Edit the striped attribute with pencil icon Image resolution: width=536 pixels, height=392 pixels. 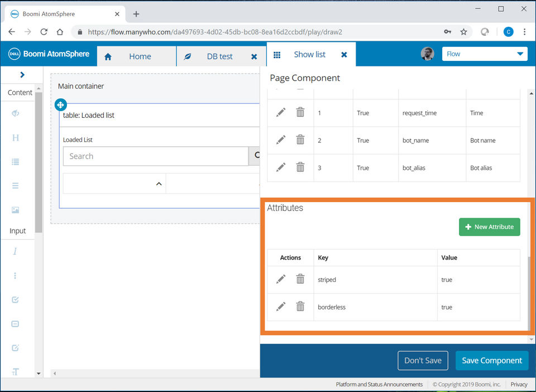pyautogui.click(x=281, y=279)
